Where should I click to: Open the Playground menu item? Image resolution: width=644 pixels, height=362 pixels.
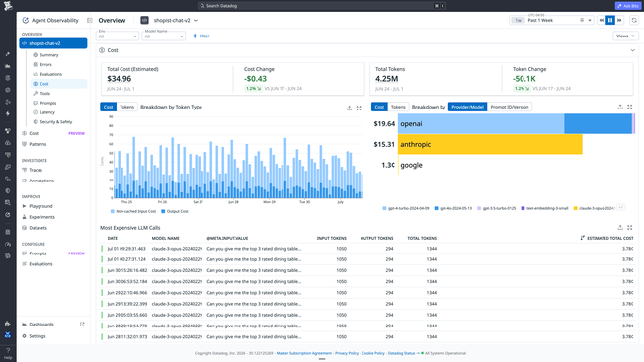tap(40, 206)
